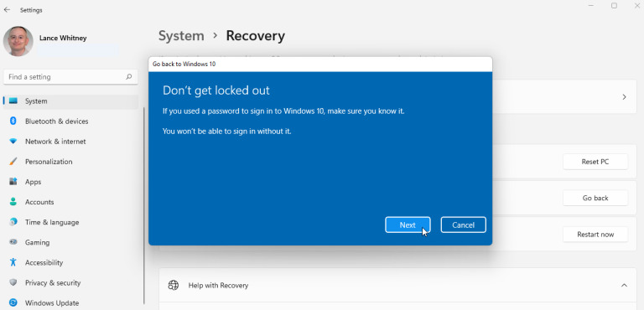The image size is (644, 310).
Task: Click the System monitor icon in sidebar
Action: click(x=13, y=101)
